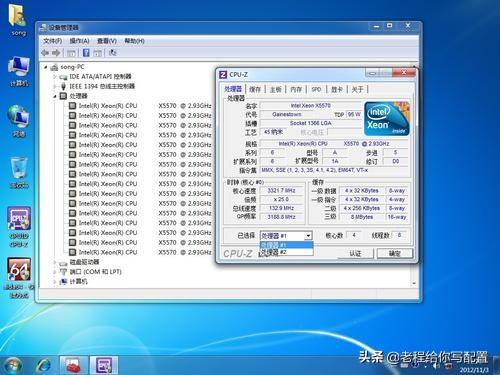The height and width of the screenshot is (375, 500).
Task: Open 帮助(H) menu in Device Manager
Action: tap(134, 41)
